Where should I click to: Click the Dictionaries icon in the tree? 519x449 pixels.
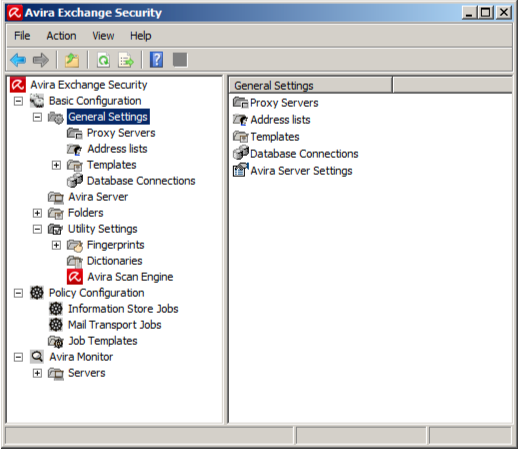click(x=75, y=261)
